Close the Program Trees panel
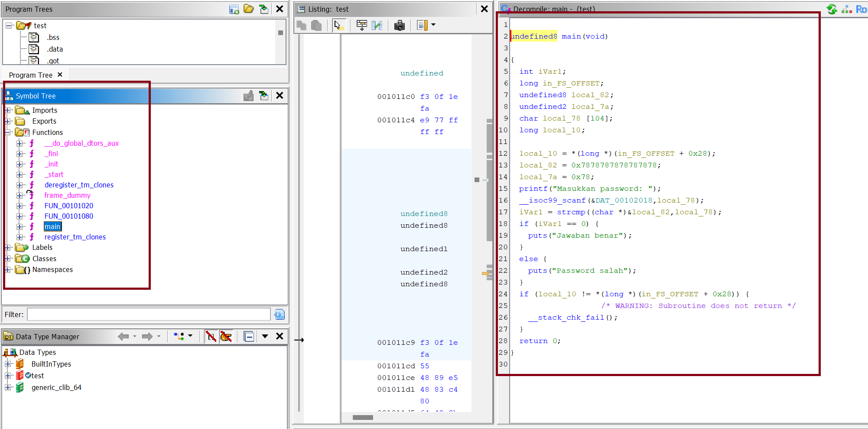 (x=280, y=9)
